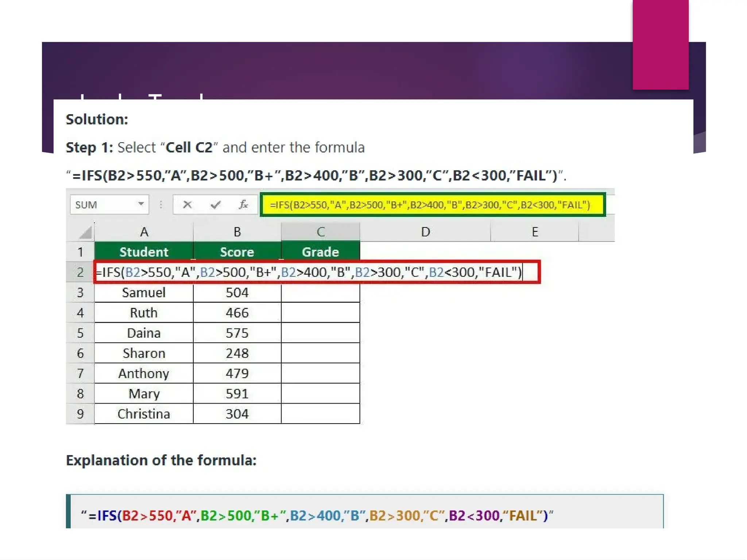The height and width of the screenshot is (560, 747).
Task: Select column A header
Action: click(x=144, y=232)
